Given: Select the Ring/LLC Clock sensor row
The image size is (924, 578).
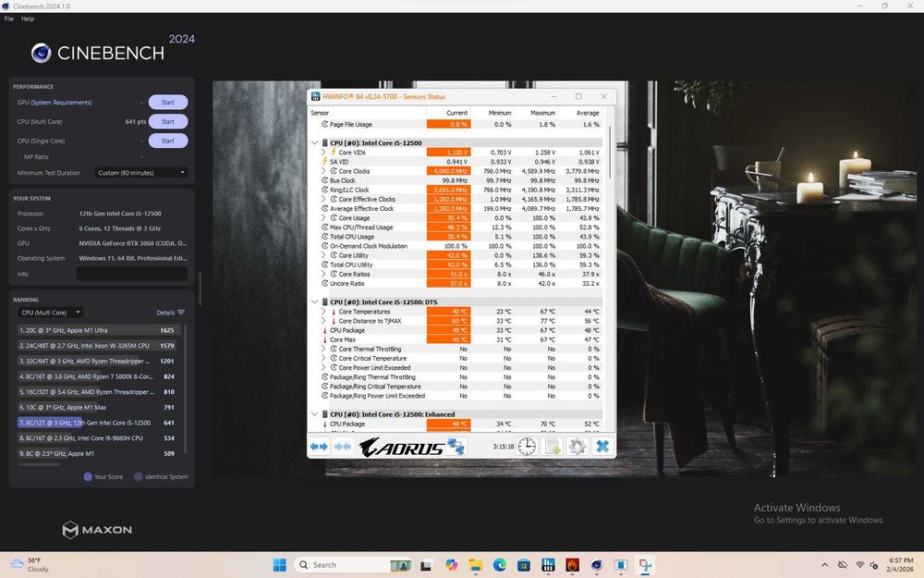Looking at the screenshot, I should 456,190.
